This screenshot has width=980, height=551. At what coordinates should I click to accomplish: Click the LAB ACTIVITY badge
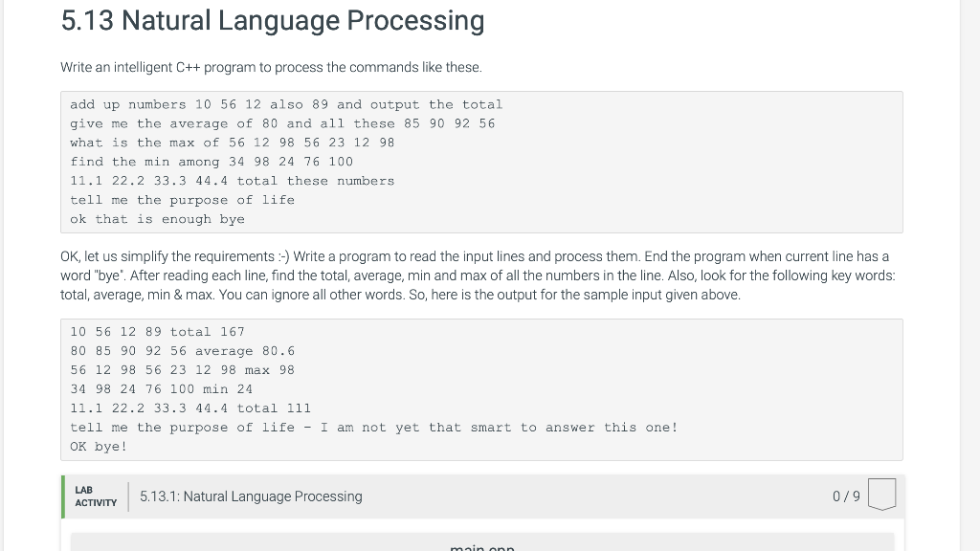96,496
